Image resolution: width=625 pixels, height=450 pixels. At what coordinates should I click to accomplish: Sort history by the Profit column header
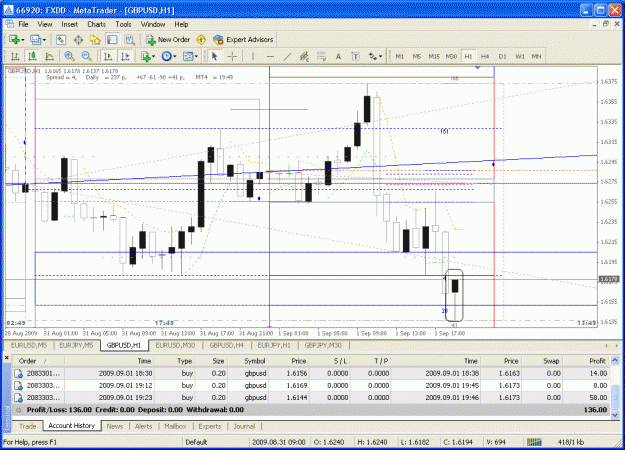(x=586, y=361)
